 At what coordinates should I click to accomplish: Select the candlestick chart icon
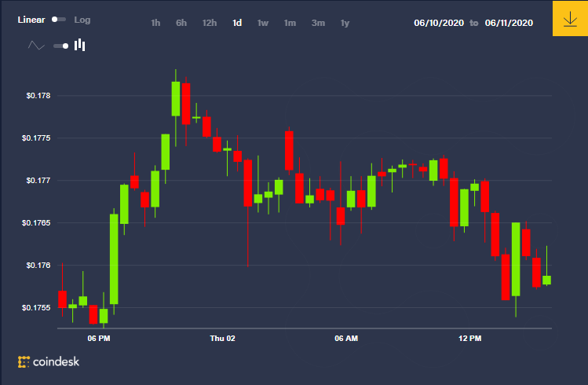[79, 45]
